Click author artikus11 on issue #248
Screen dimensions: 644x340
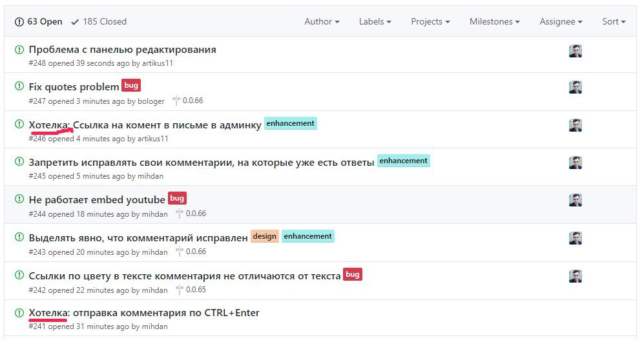pyautogui.click(x=158, y=63)
